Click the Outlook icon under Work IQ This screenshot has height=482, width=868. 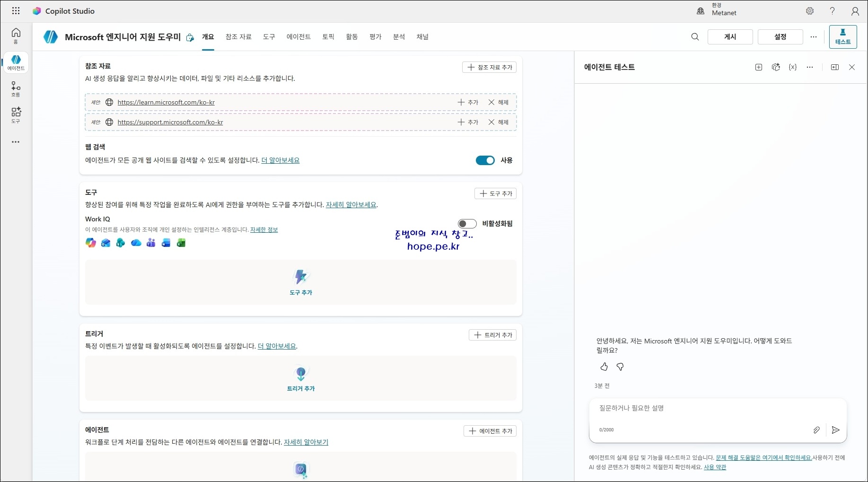pos(105,243)
